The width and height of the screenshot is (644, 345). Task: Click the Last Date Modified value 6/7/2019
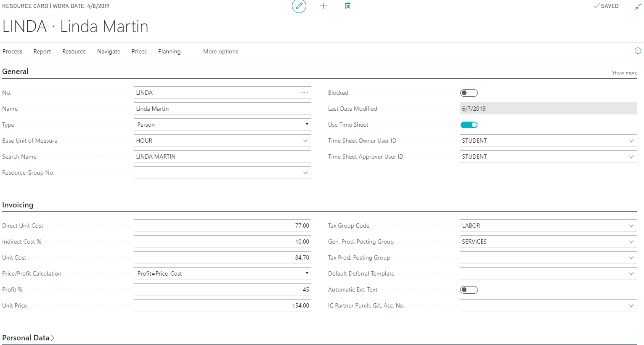click(549, 109)
